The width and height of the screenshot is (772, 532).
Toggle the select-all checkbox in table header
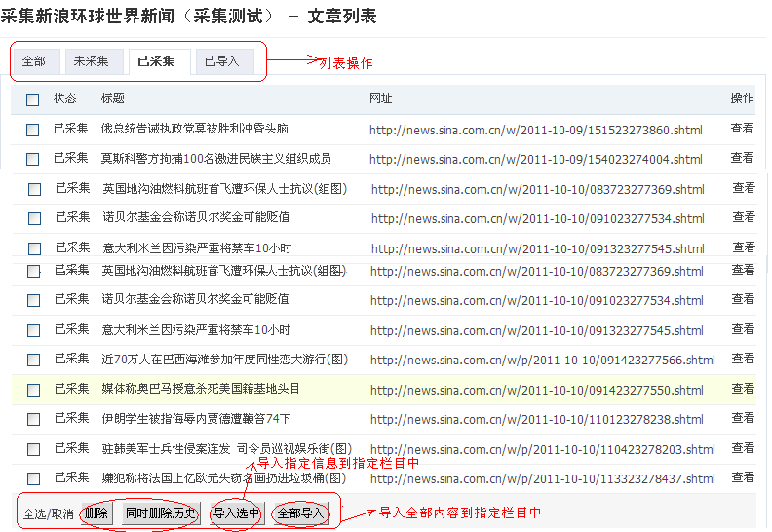point(33,99)
